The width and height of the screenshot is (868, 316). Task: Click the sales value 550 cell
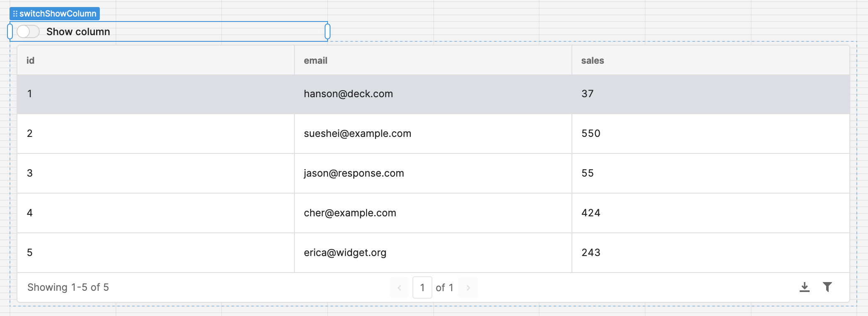591,134
